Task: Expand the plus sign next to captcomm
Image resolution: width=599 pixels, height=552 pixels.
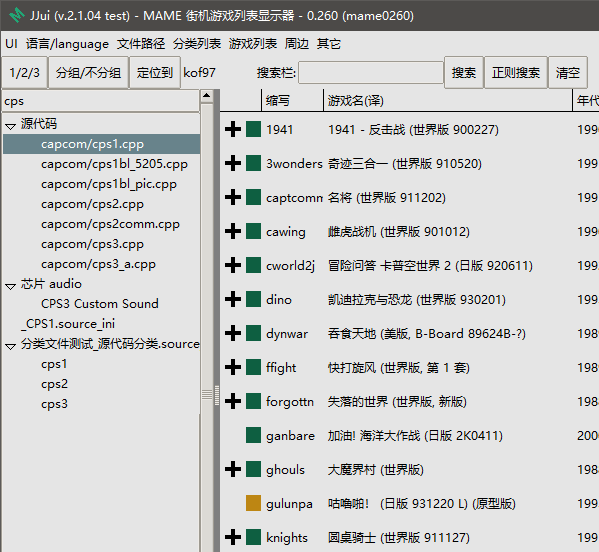Action: [233, 197]
